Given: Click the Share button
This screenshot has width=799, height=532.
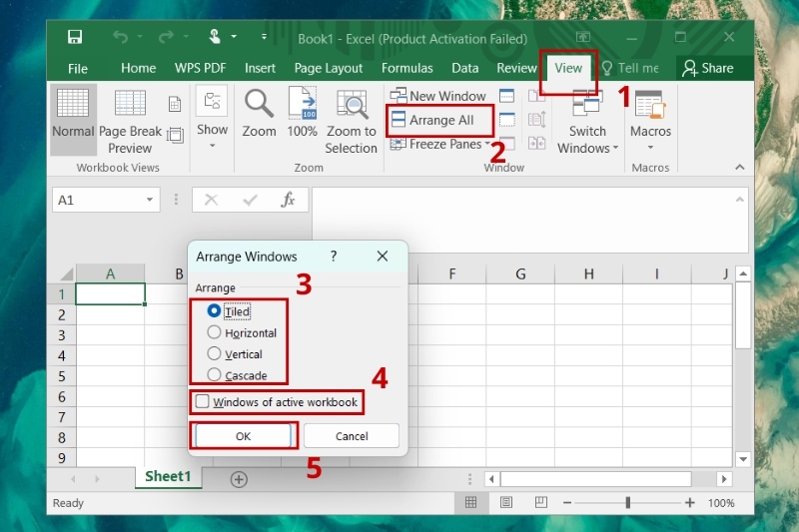Looking at the screenshot, I should click(708, 68).
